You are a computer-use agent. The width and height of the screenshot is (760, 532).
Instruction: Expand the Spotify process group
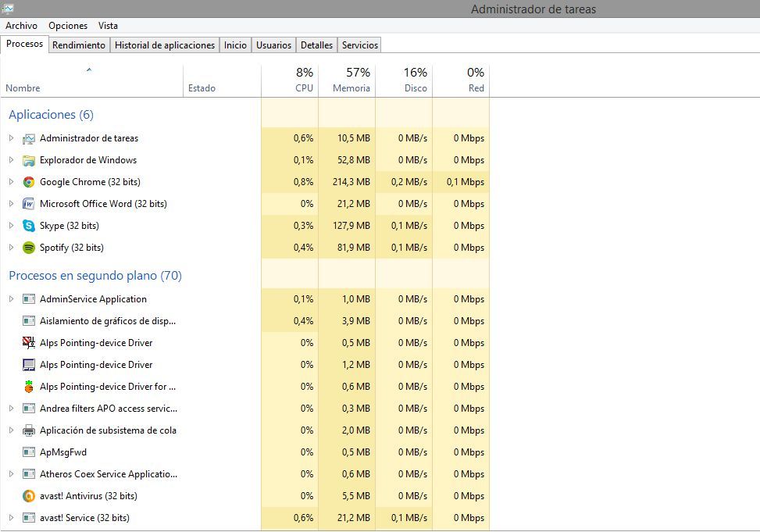coord(11,248)
